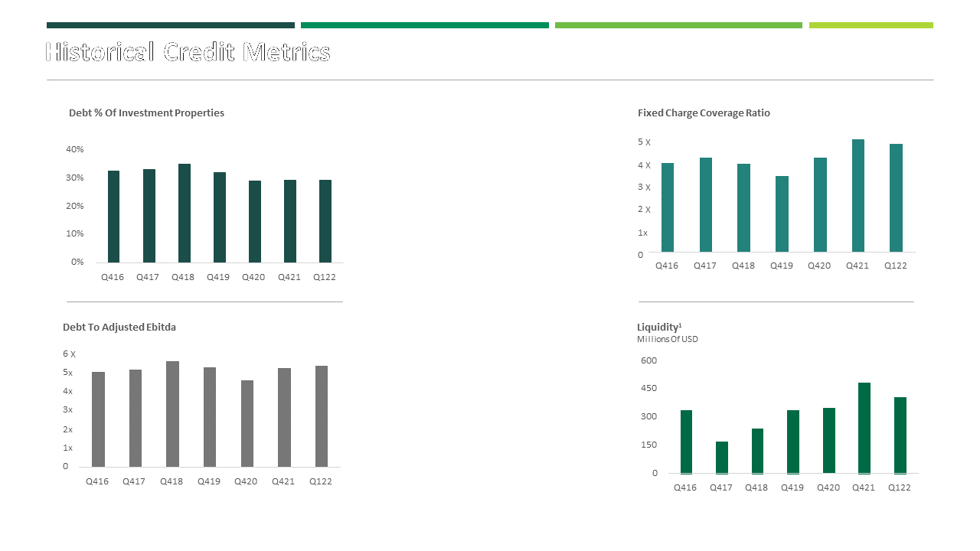Click the "2 X" label in Fixed Charge Coverage Ratio
The width and height of the screenshot is (980, 551).
tap(644, 210)
